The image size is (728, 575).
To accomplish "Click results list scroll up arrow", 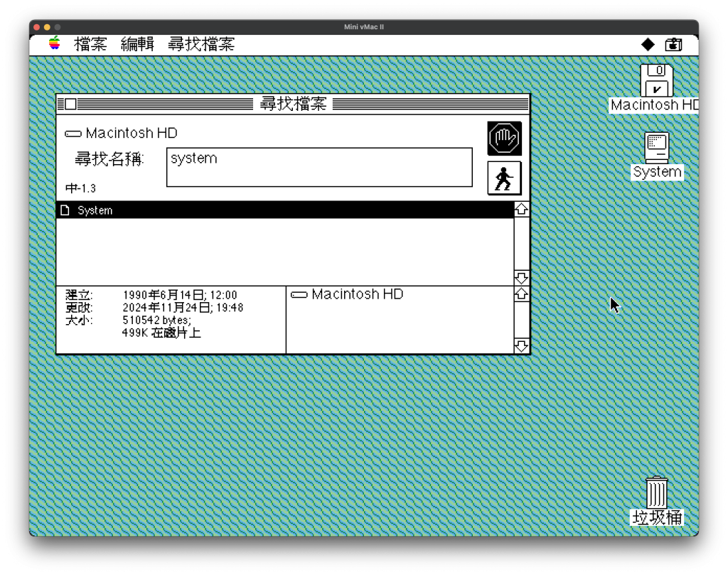I will click(x=521, y=210).
